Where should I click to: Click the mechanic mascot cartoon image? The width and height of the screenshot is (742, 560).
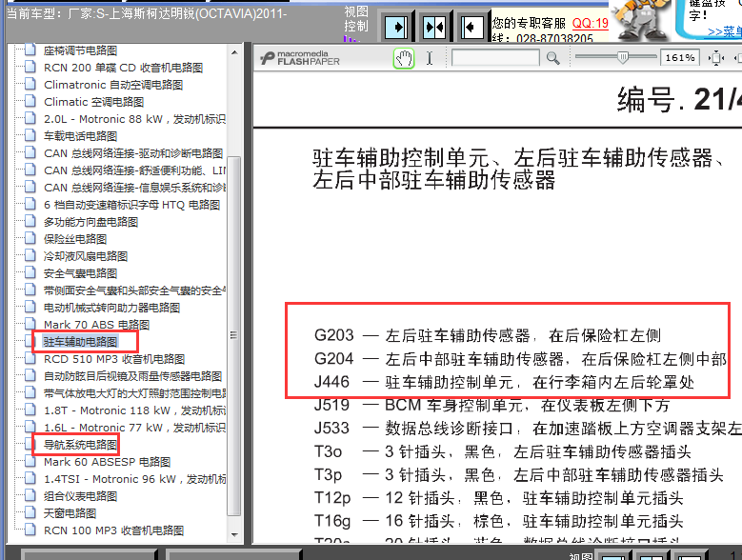pyautogui.click(x=641, y=19)
